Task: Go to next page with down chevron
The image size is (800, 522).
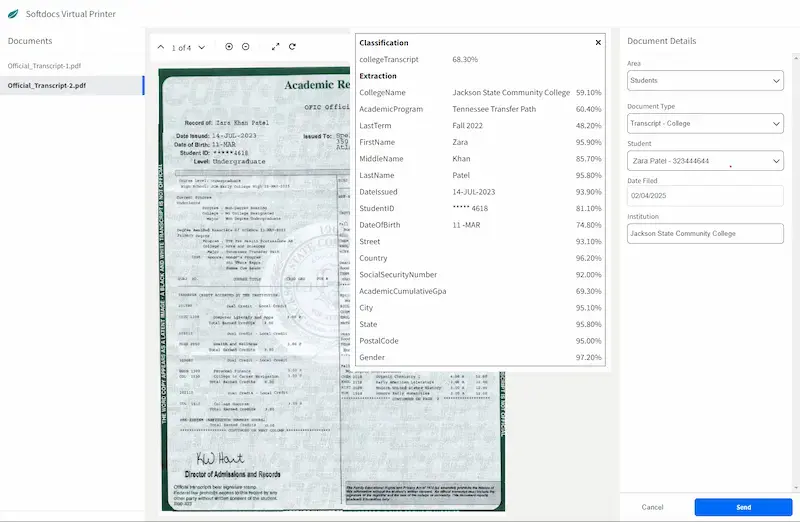Action: tap(202, 47)
